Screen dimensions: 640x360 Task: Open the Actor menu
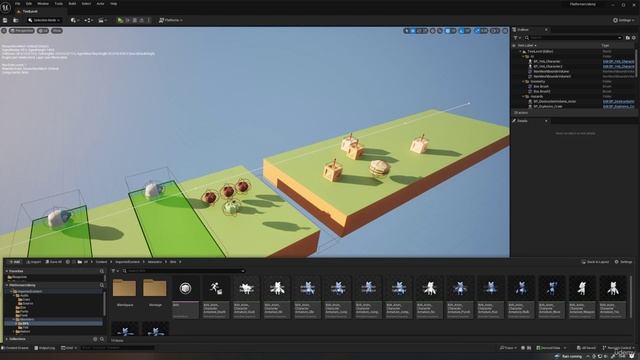[100, 4]
